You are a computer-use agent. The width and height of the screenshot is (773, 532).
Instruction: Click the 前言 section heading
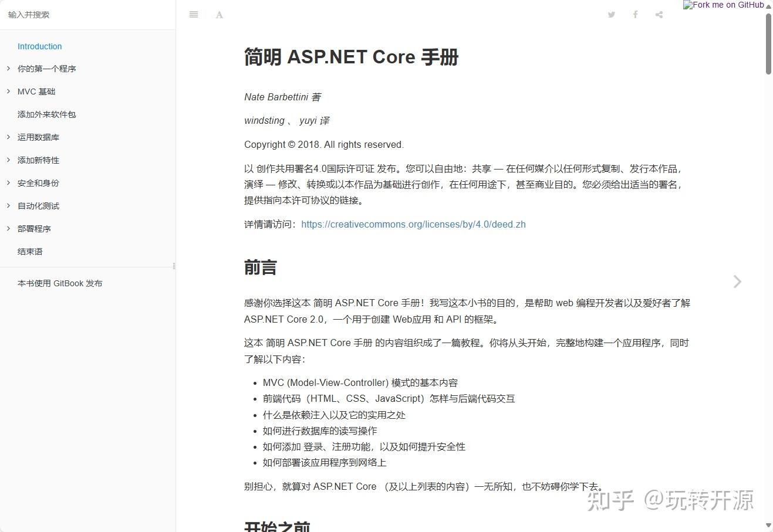(x=260, y=267)
